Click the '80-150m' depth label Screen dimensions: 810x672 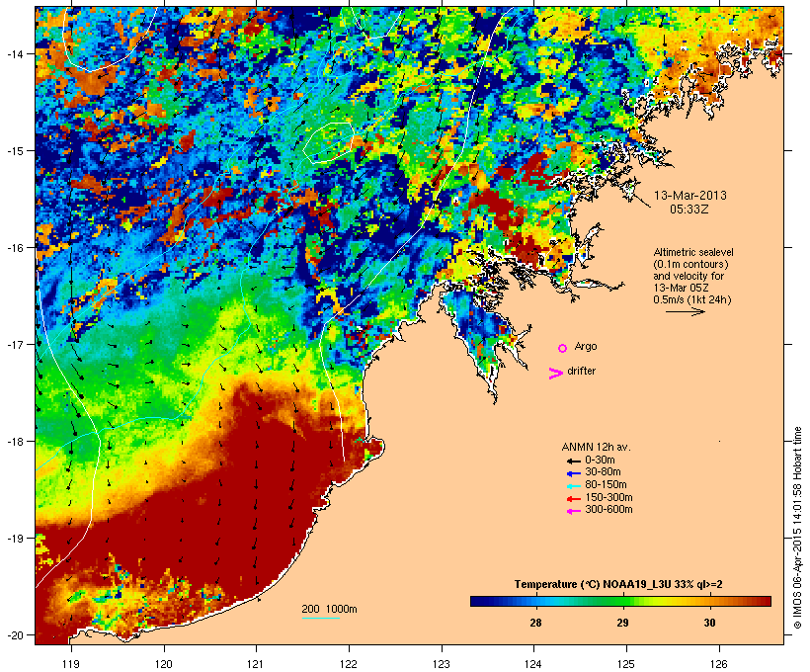point(606,485)
